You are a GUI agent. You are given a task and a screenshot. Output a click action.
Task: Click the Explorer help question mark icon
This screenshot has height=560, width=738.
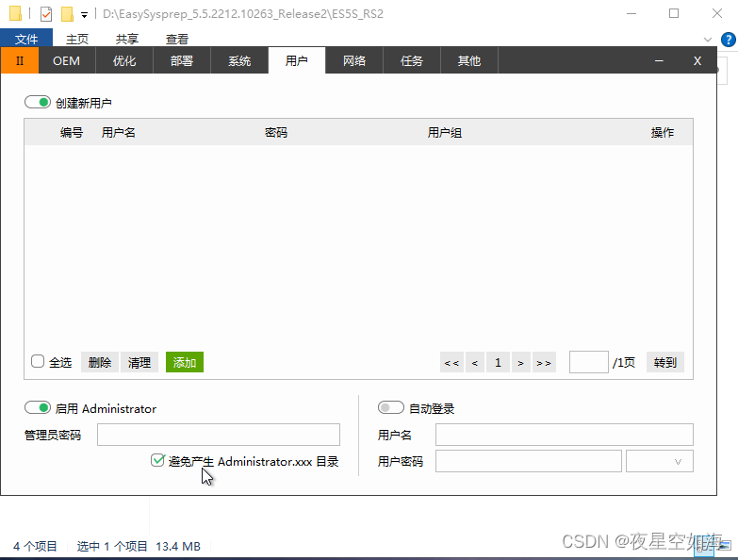pyautogui.click(x=729, y=40)
